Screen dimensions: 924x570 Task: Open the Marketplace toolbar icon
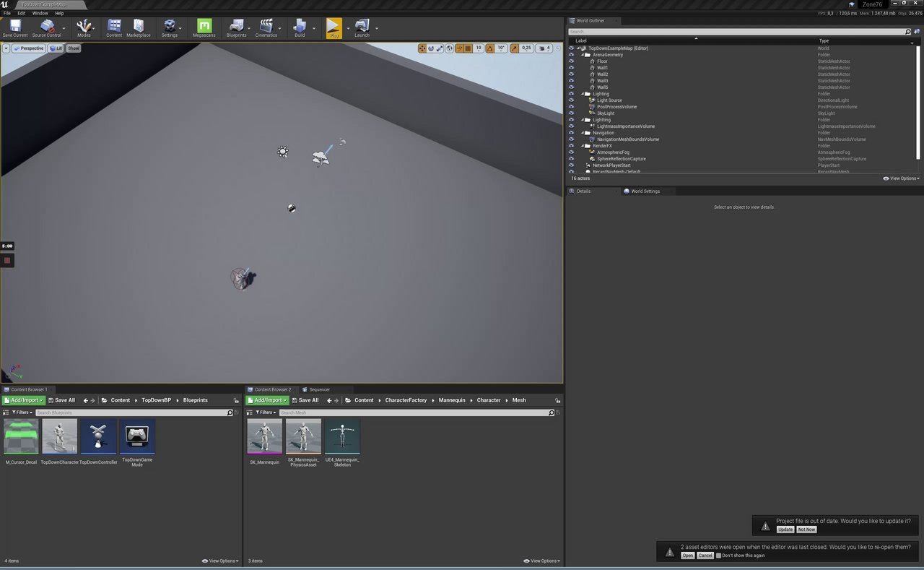coord(139,28)
